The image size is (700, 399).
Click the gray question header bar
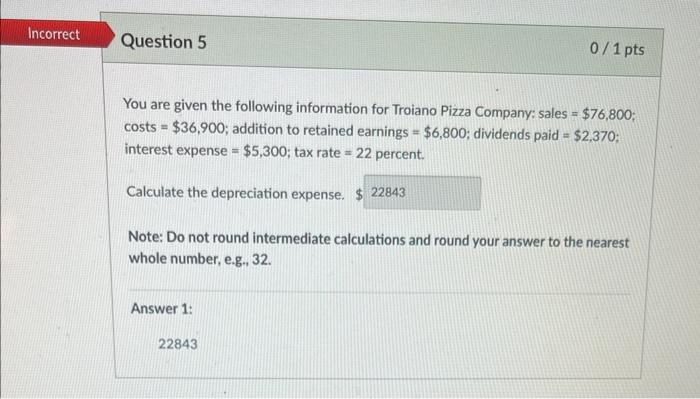tap(382, 44)
